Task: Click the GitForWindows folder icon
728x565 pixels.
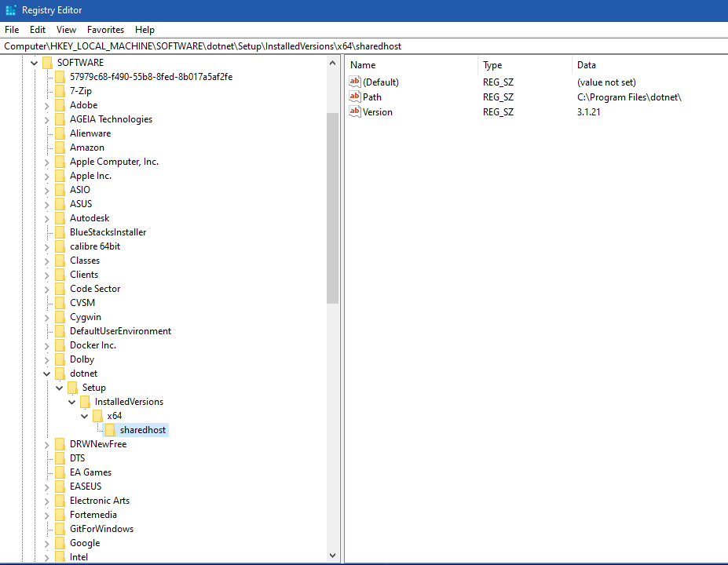Action: [60, 529]
